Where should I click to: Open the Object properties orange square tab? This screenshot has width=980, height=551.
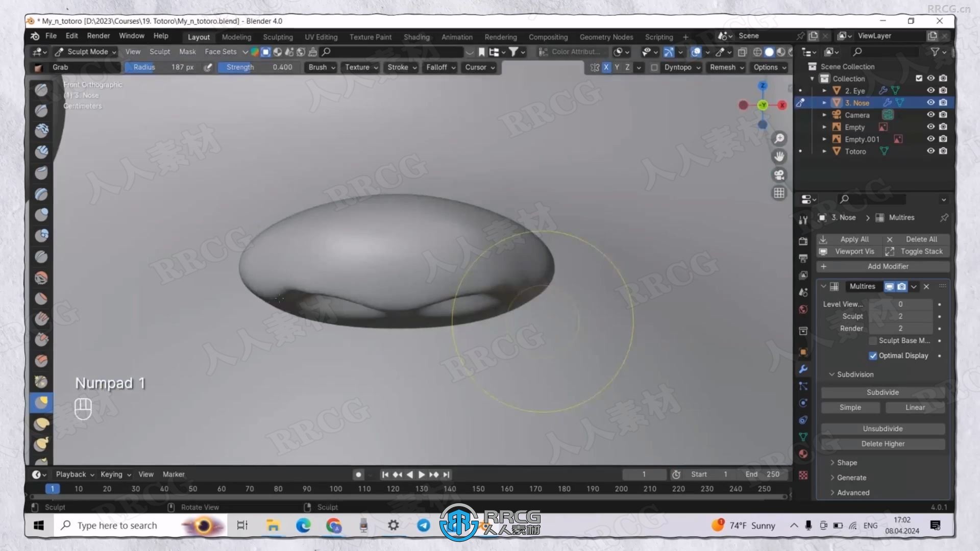point(803,352)
